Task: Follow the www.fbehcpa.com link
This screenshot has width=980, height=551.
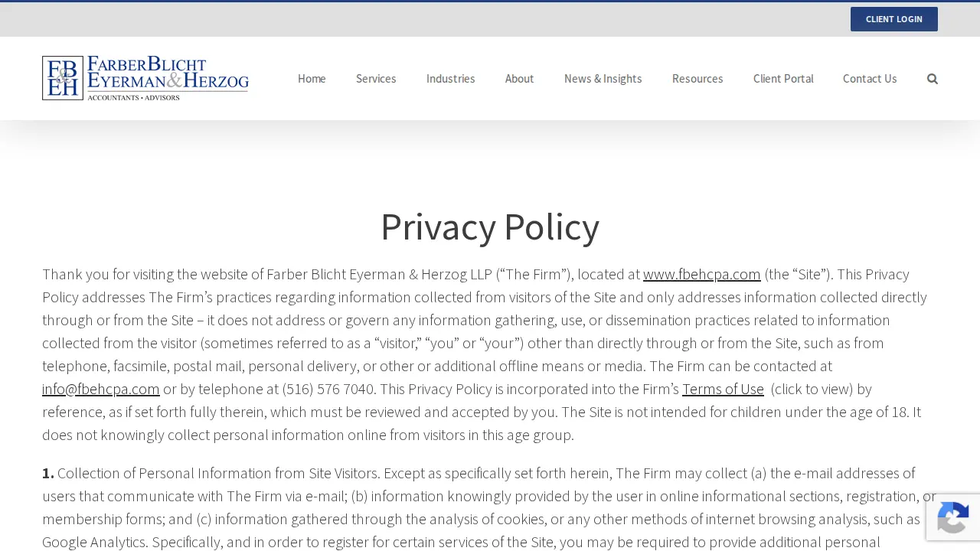Action: pyautogui.click(x=702, y=274)
